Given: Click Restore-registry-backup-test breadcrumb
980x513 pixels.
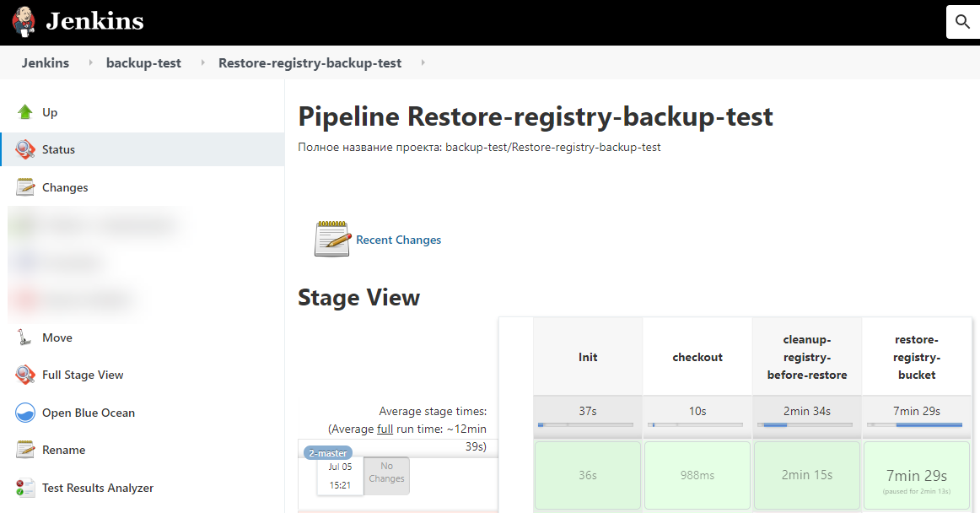Looking at the screenshot, I should [x=310, y=63].
